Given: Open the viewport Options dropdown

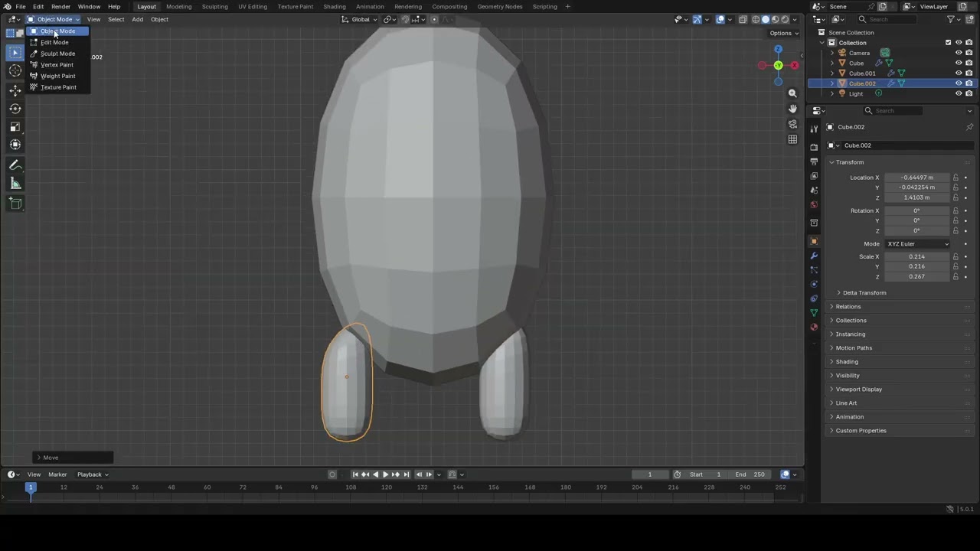Looking at the screenshot, I should [783, 33].
